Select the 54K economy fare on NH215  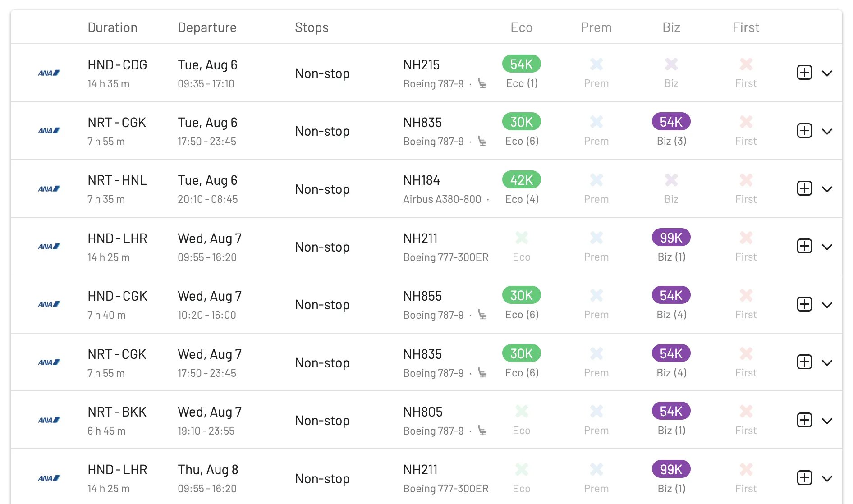point(522,64)
